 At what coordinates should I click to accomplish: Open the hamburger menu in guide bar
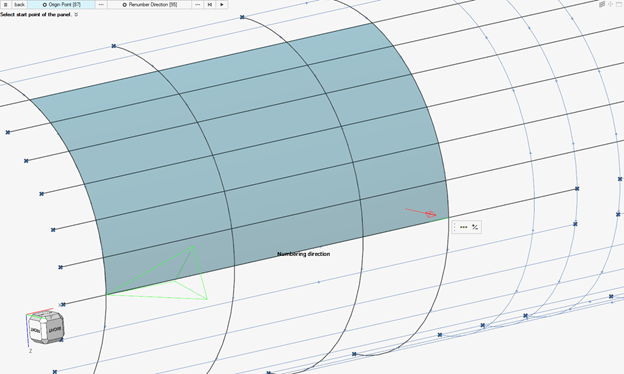[6, 4]
